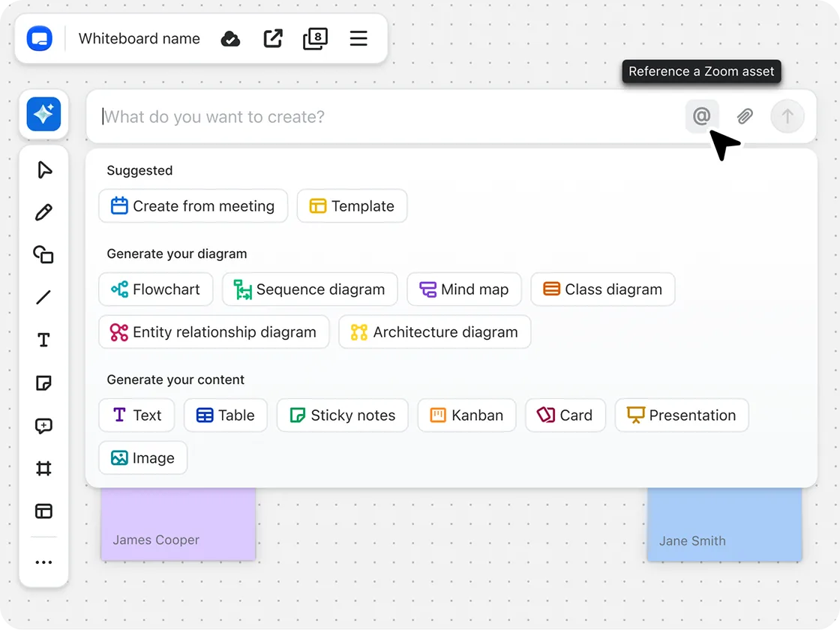The width and height of the screenshot is (840, 630).
Task: Open pages overview via the icon showing 8
Action: tap(315, 38)
